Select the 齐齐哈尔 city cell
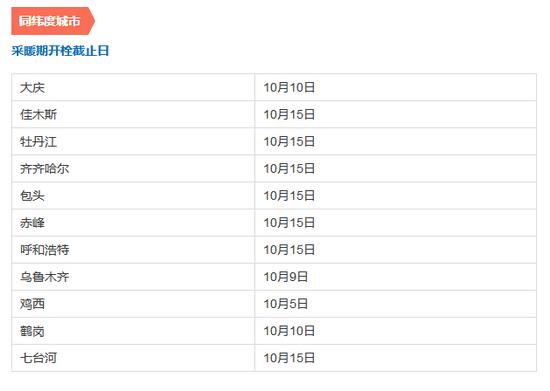 click(x=133, y=169)
